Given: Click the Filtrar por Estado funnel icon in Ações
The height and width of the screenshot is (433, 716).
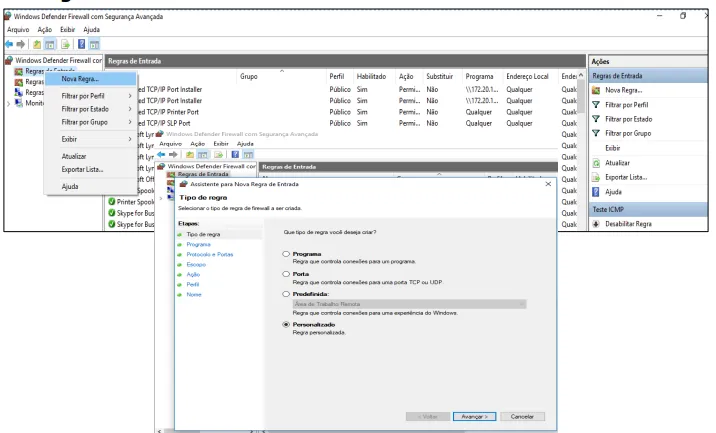Looking at the screenshot, I should coord(596,119).
